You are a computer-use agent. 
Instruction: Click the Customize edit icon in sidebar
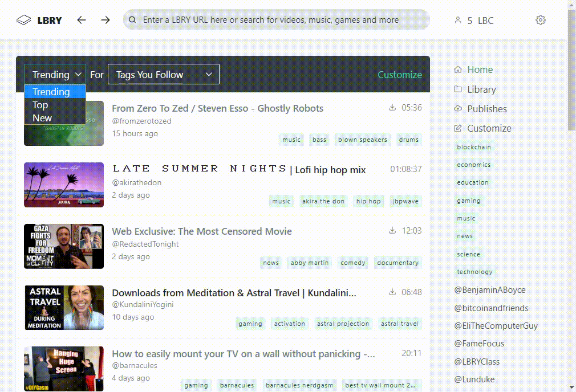tap(458, 128)
